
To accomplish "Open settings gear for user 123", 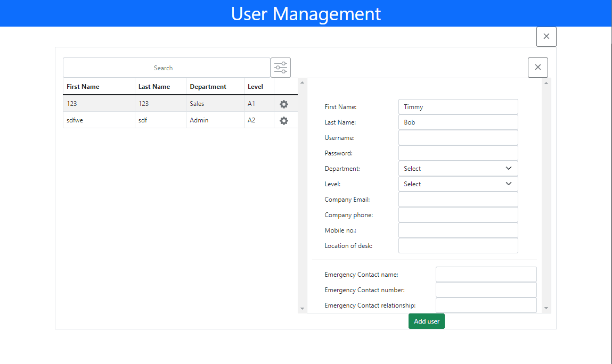I will (284, 104).
